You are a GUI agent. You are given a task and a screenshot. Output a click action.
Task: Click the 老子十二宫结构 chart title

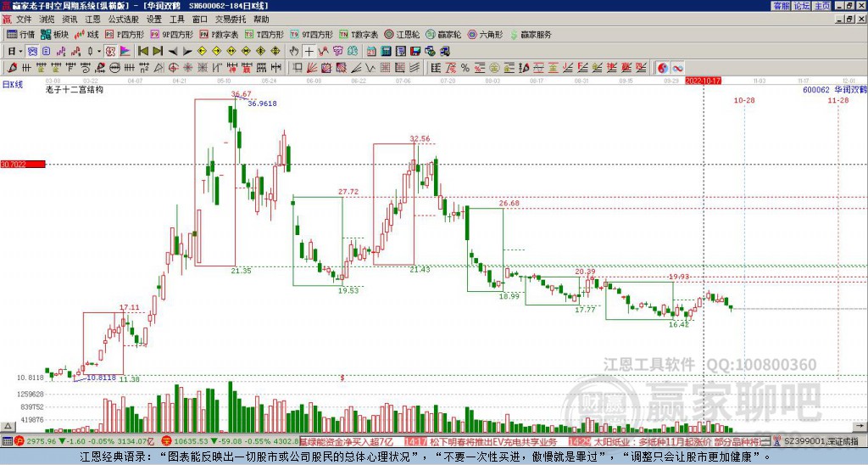(75, 89)
